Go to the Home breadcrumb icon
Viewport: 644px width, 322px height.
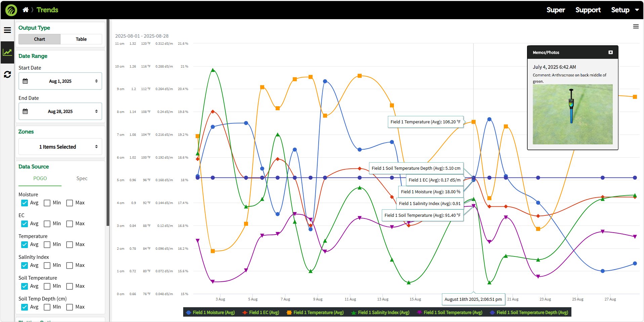pyautogui.click(x=26, y=10)
